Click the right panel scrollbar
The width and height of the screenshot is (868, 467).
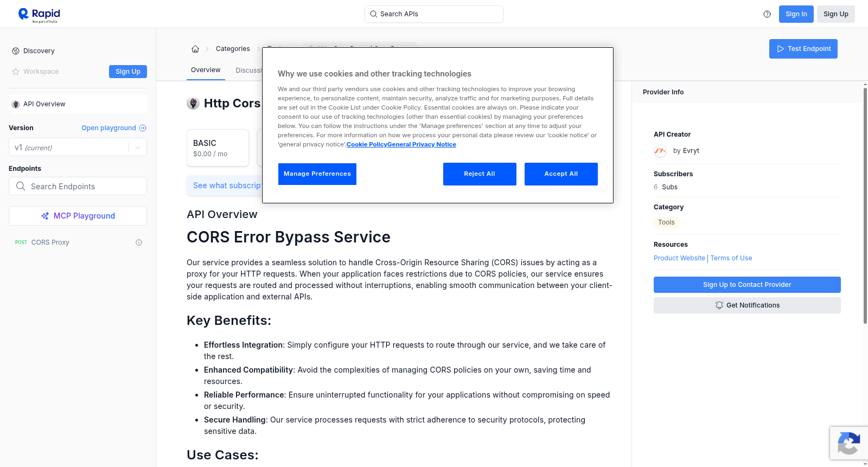(x=865, y=206)
